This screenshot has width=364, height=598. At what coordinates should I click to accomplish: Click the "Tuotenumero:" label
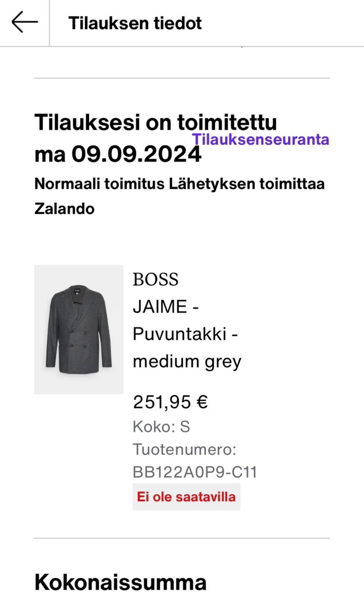(x=184, y=449)
